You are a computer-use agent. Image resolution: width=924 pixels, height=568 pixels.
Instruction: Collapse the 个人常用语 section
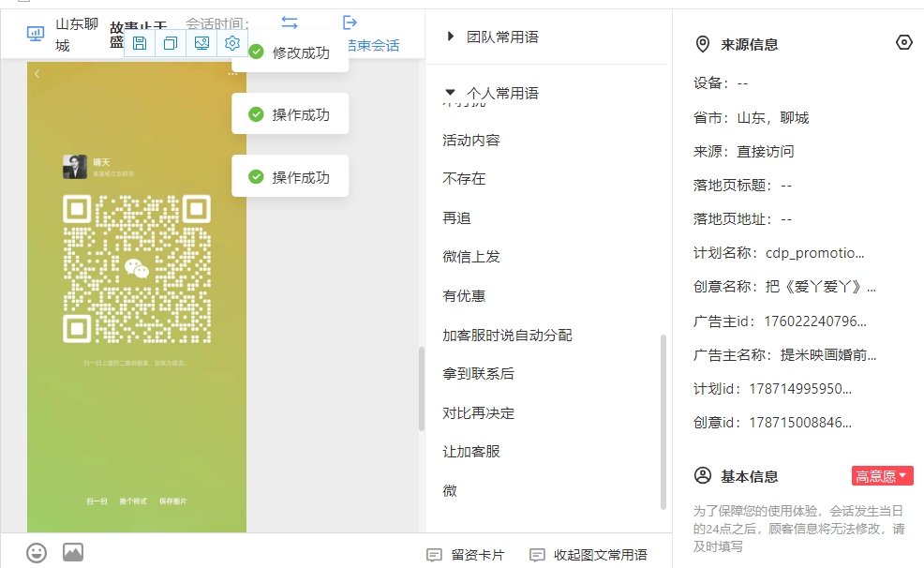click(x=450, y=92)
